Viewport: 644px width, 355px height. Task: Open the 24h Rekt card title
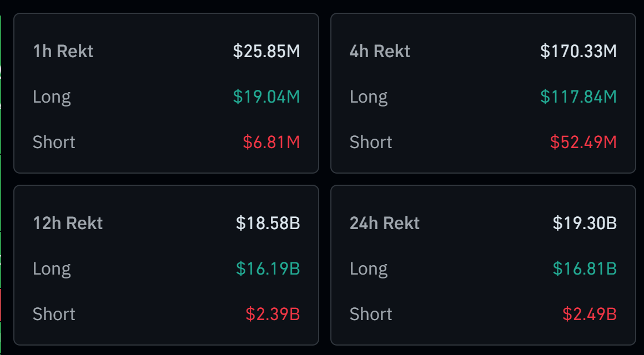[385, 224]
